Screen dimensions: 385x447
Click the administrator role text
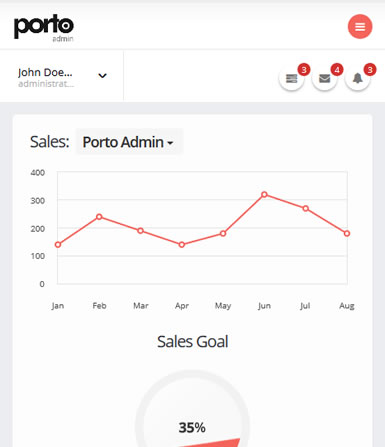pos(46,84)
